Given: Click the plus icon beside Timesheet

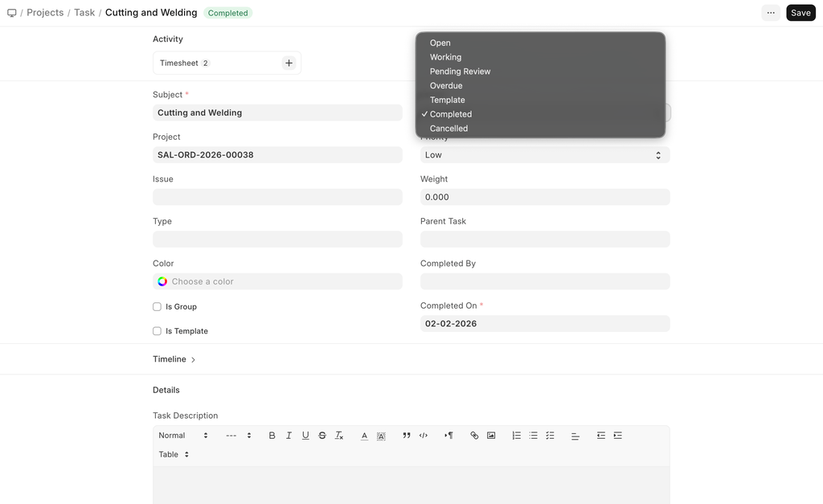Looking at the screenshot, I should pos(289,64).
